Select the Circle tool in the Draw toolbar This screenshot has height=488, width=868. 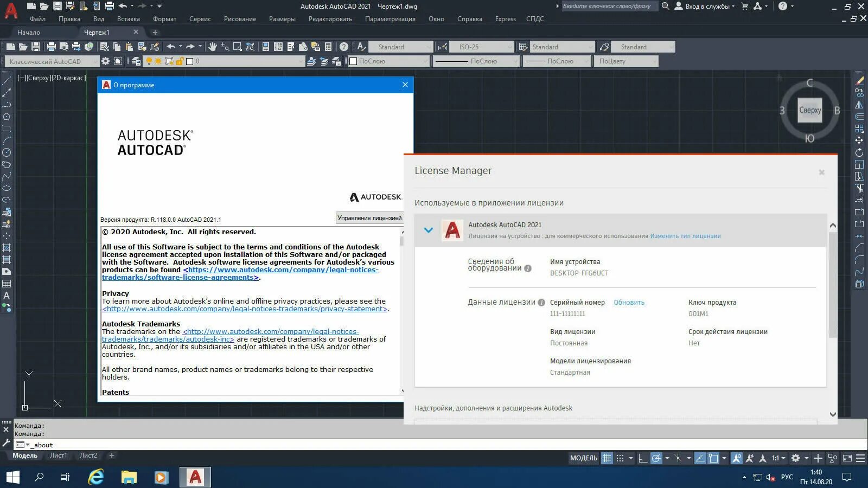pos(7,152)
